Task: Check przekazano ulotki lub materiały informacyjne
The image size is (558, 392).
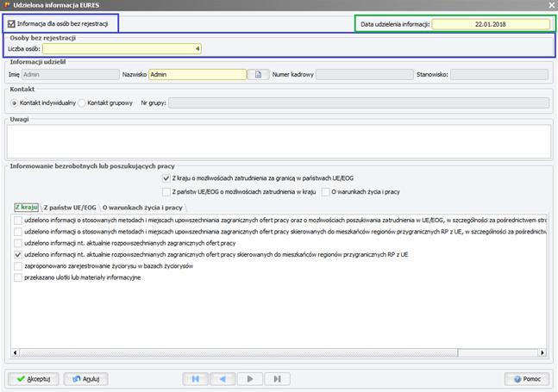Action: [x=18, y=277]
